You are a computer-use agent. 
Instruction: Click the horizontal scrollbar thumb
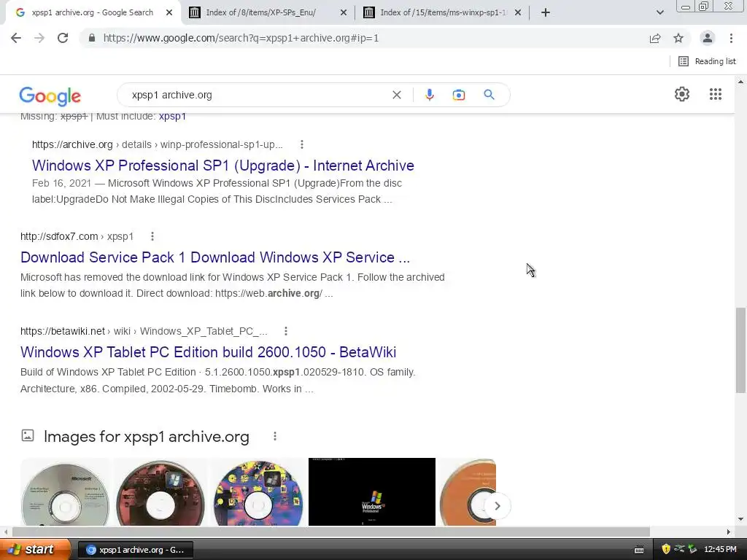(x=331, y=532)
